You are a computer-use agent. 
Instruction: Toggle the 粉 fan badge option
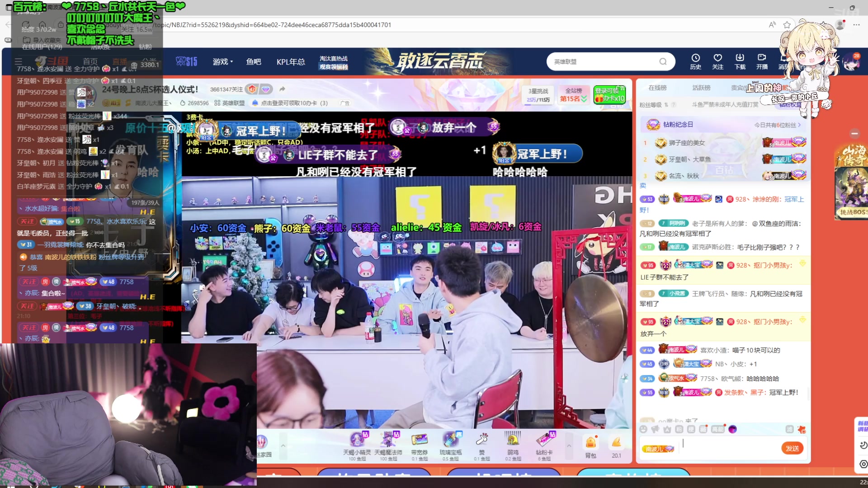(679, 429)
